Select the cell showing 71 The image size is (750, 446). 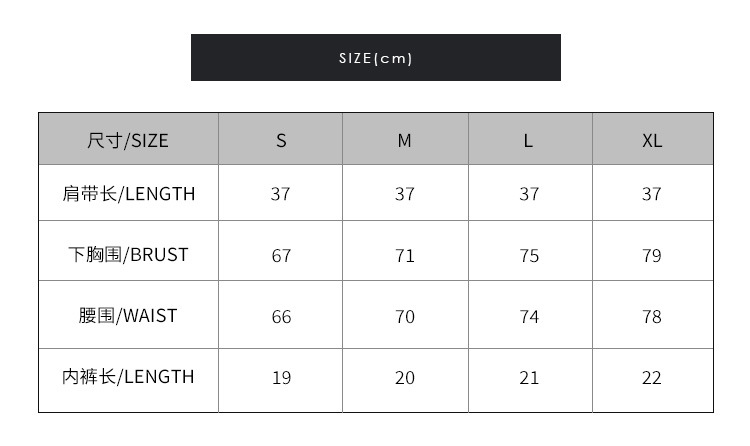click(x=404, y=256)
